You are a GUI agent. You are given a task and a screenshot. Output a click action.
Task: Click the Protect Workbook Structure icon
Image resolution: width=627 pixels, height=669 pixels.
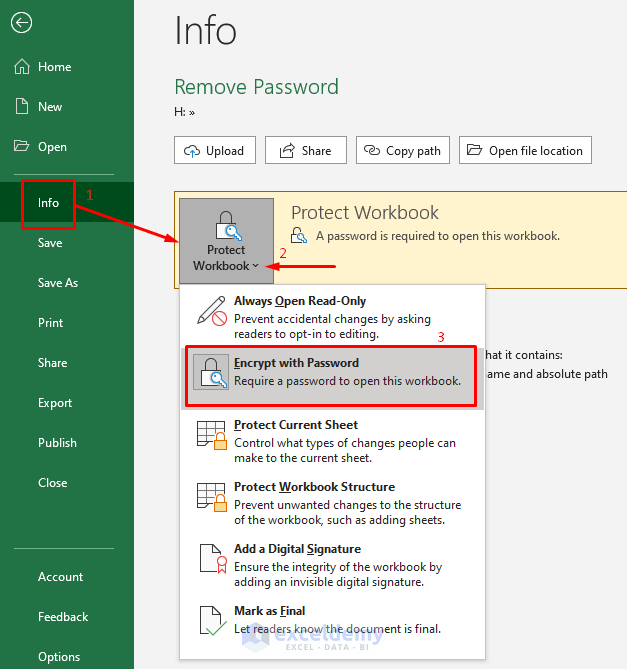coord(212,497)
